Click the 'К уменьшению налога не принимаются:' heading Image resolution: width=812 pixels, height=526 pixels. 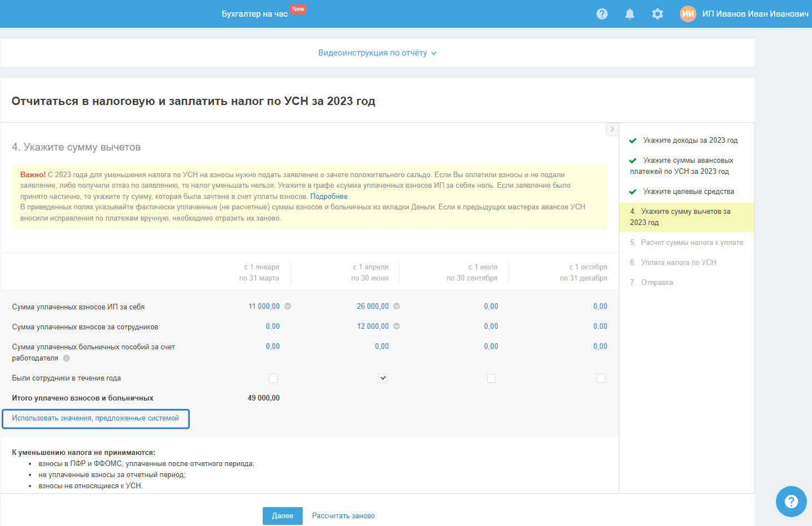(x=84, y=453)
